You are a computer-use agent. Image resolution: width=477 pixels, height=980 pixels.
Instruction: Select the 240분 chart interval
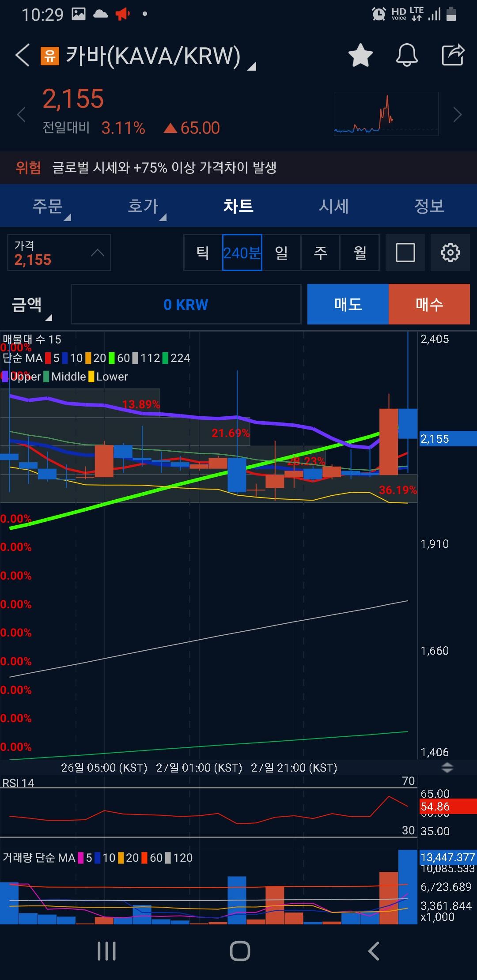point(242,253)
